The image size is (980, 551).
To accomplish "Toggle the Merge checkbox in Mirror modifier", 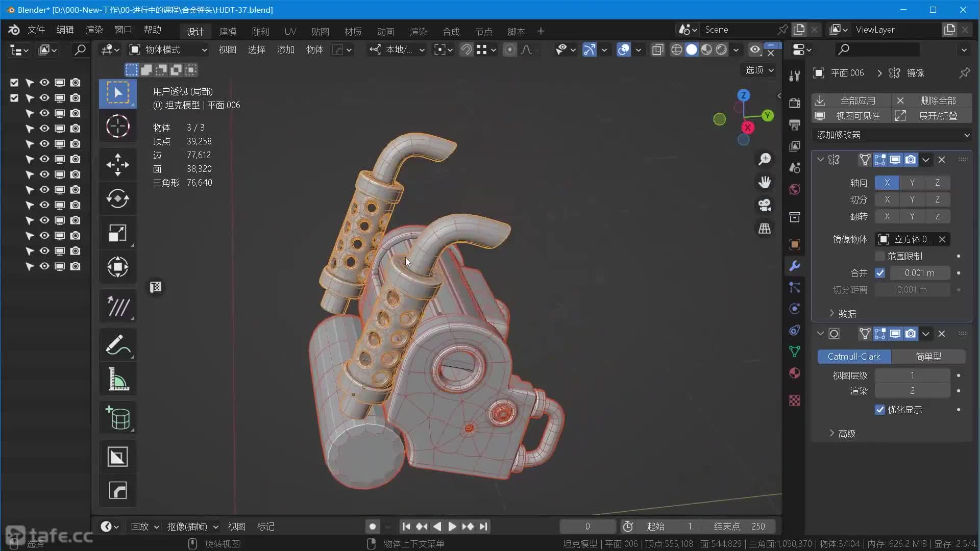I will tap(879, 273).
